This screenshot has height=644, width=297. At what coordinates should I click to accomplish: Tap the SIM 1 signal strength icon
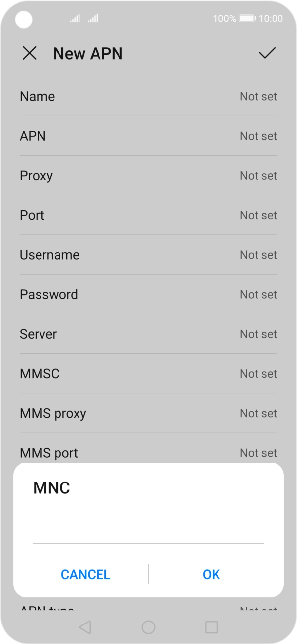75,19
